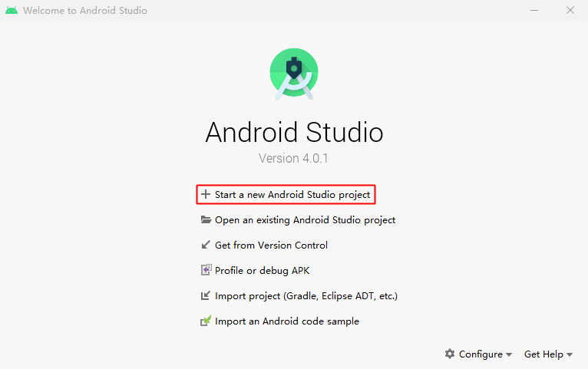Click the Version 4.0.1 text

pyautogui.click(x=293, y=158)
